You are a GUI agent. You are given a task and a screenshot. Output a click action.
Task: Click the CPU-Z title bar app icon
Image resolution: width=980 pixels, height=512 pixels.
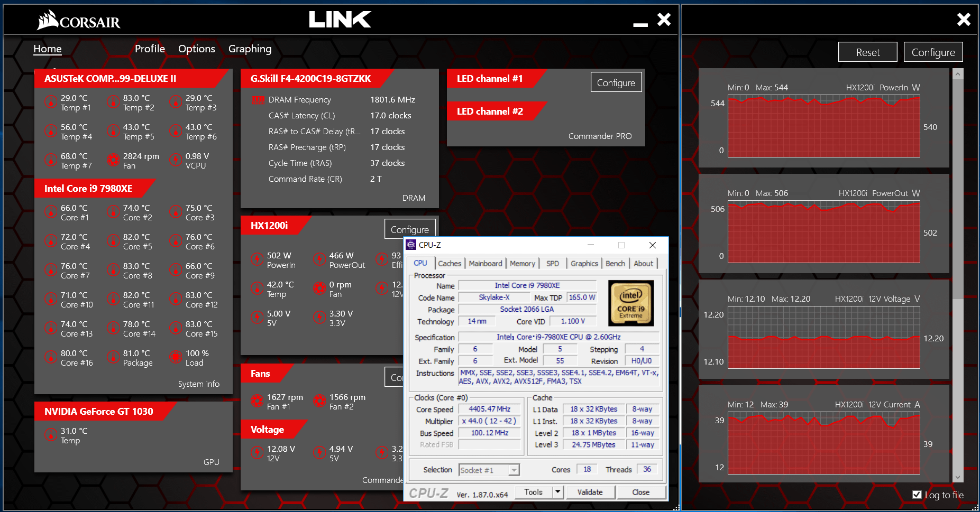point(411,245)
